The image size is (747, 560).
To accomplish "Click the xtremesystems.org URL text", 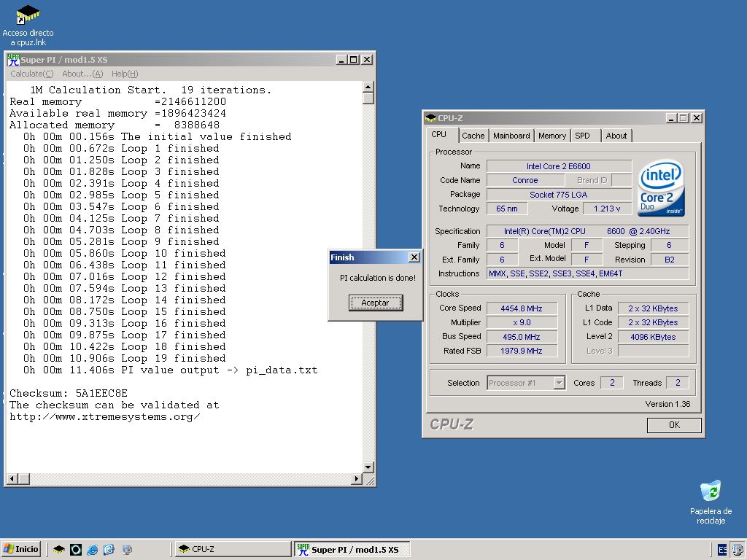I will [x=105, y=416].
